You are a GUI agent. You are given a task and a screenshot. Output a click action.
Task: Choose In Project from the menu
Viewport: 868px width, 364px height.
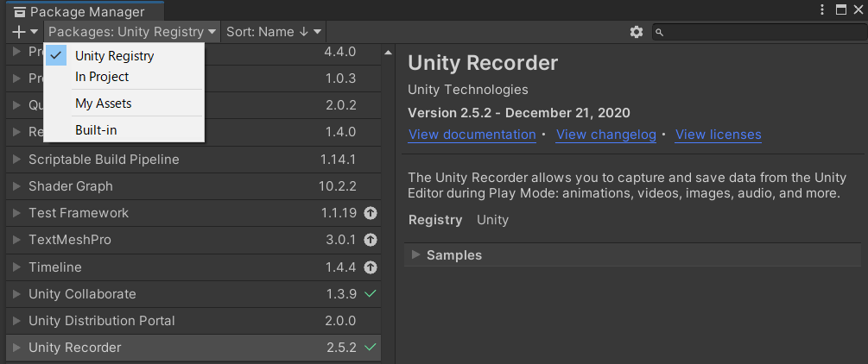point(124,77)
